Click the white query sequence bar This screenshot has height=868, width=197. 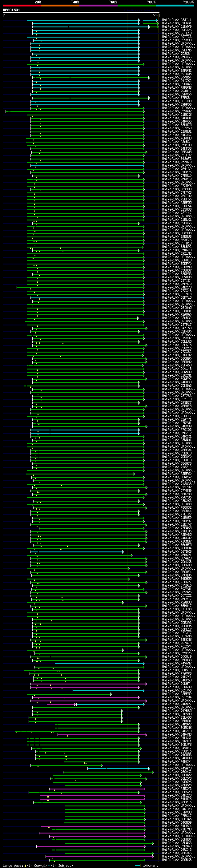pyautogui.click(x=81, y=13)
